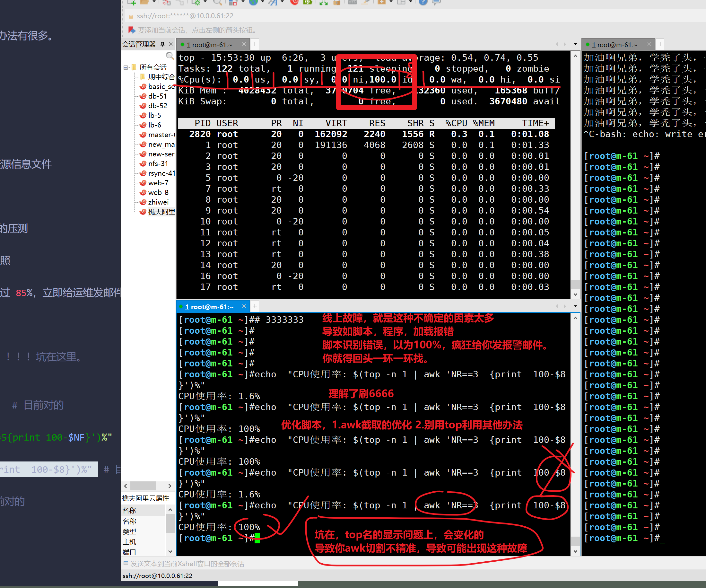The width and height of the screenshot is (706, 588).
Task: Open the web-7 session
Action: 158,183
